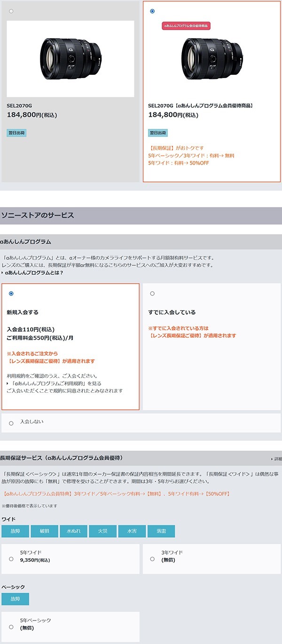Click the 水ぬれ coverage tag
The image size is (282, 644).
(x=73, y=531)
